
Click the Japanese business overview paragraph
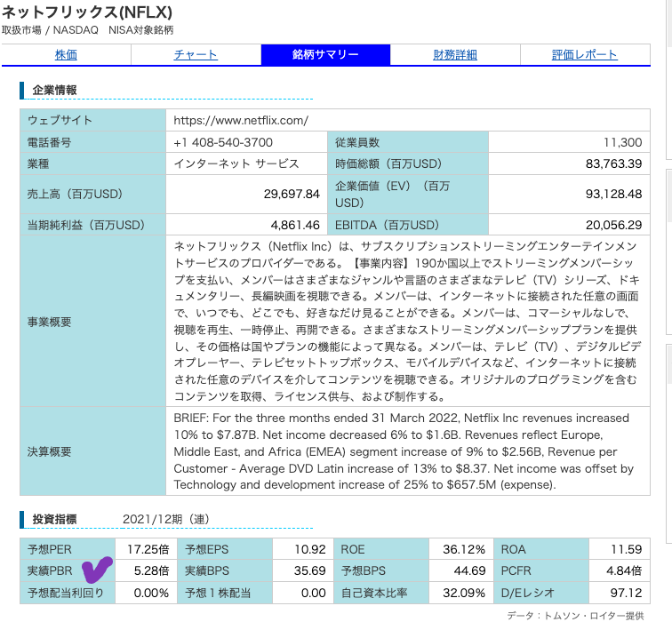(x=407, y=322)
